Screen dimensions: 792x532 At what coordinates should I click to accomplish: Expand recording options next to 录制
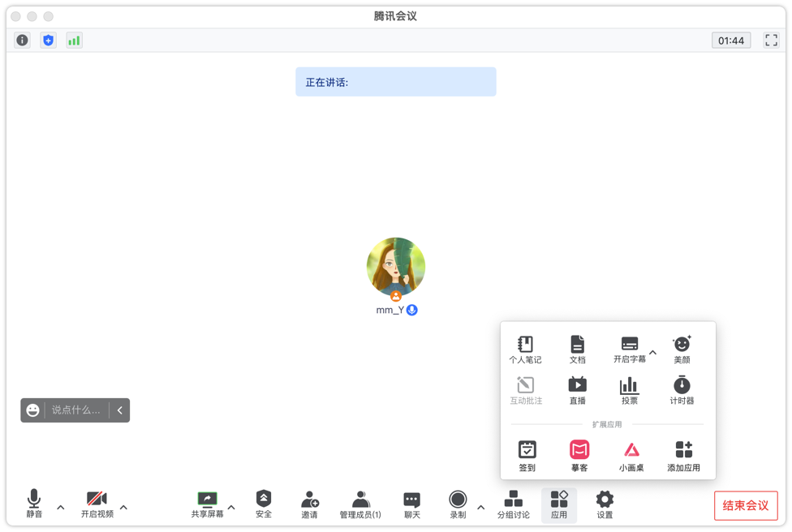(x=481, y=508)
